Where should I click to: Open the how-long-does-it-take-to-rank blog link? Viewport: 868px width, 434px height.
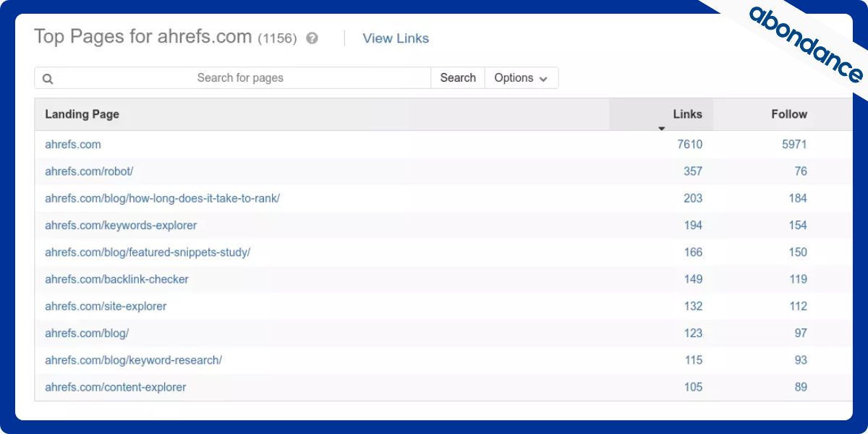tap(162, 198)
